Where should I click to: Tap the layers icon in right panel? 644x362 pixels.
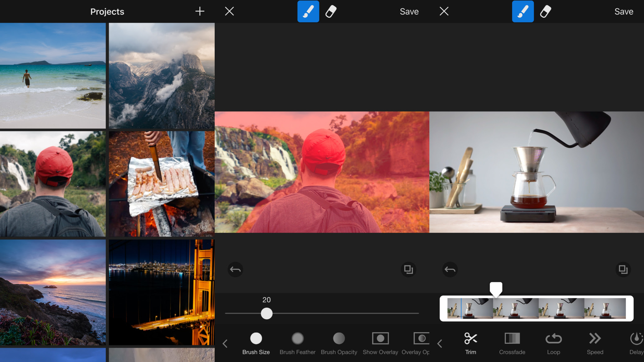pos(623,269)
